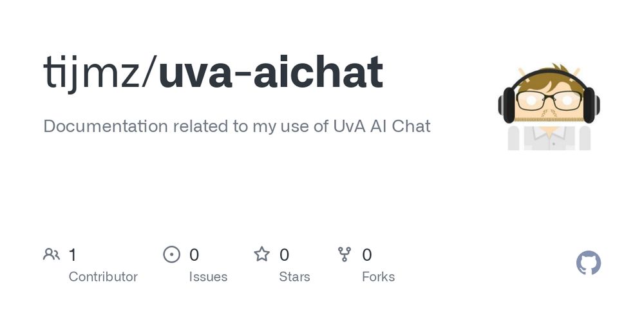The image size is (644, 322).
Task: Select the Forks label
Action: coord(378,277)
